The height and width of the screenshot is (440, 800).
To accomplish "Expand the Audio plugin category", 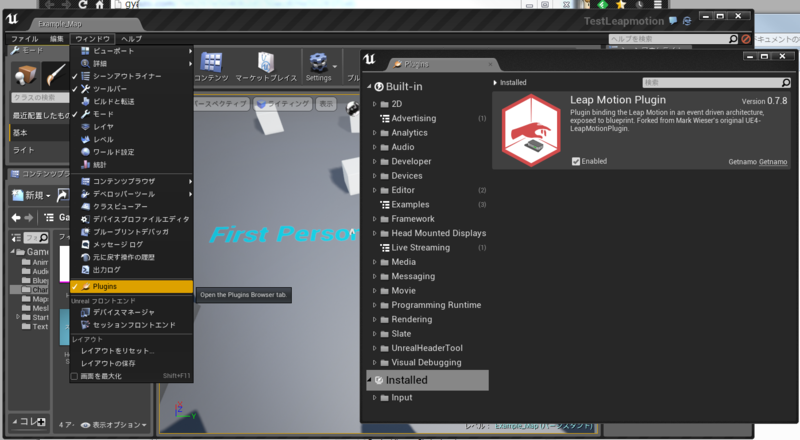I will pos(374,147).
